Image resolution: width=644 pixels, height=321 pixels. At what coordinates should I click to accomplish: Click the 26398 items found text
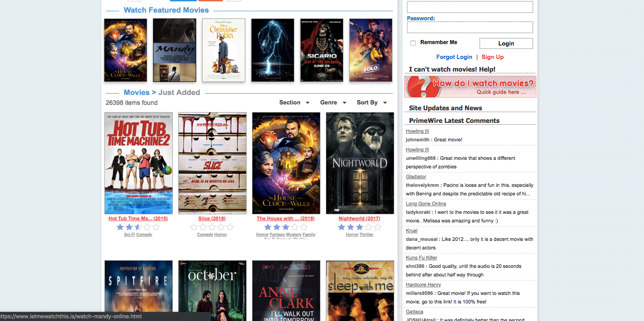click(131, 103)
